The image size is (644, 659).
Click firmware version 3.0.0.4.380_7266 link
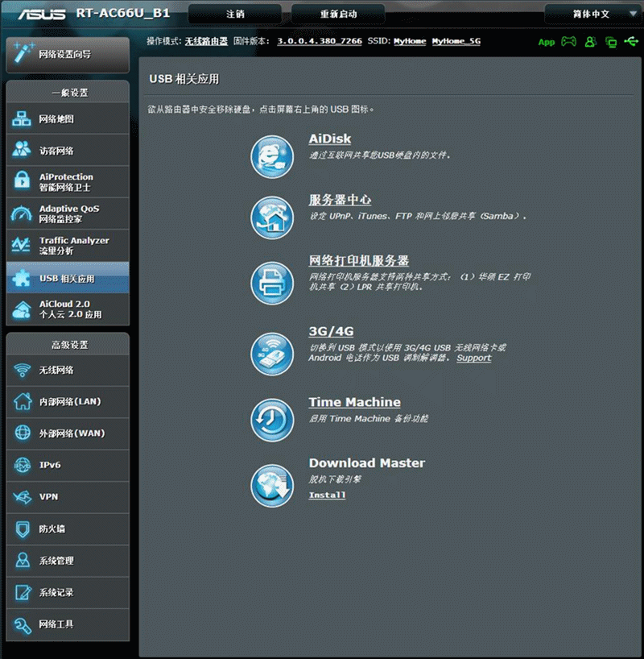[x=320, y=41]
